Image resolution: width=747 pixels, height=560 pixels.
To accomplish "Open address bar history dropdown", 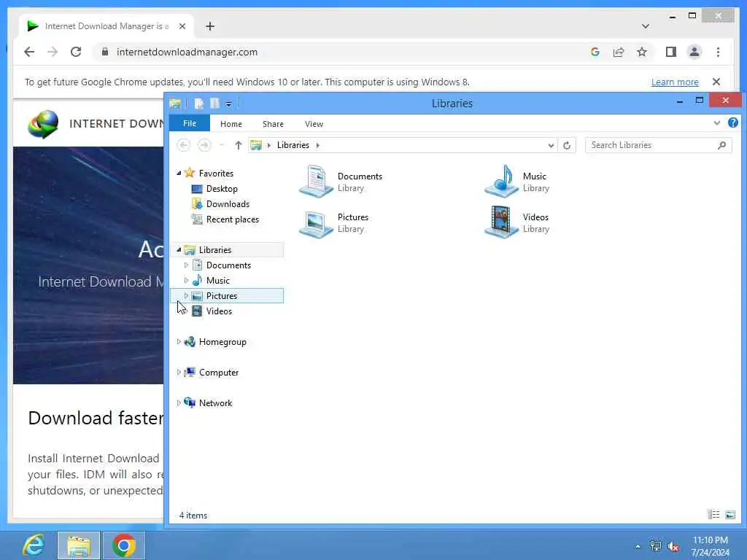I will click(551, 145).
